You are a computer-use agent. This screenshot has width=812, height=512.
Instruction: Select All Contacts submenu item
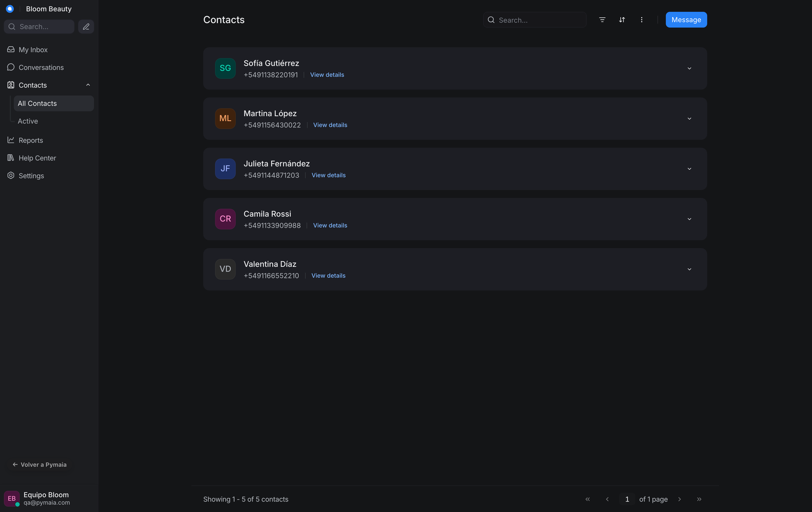pyautogui.click(x=54, y=103)
